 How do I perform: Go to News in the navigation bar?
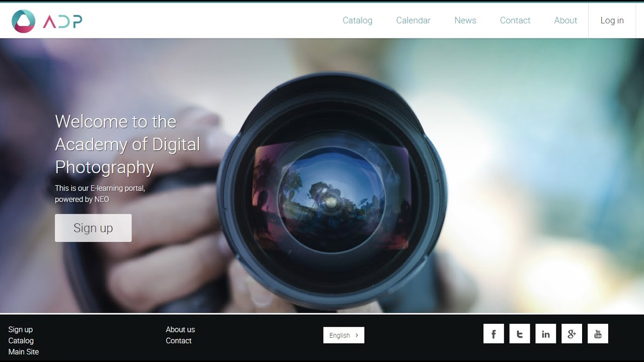point(465,21)
